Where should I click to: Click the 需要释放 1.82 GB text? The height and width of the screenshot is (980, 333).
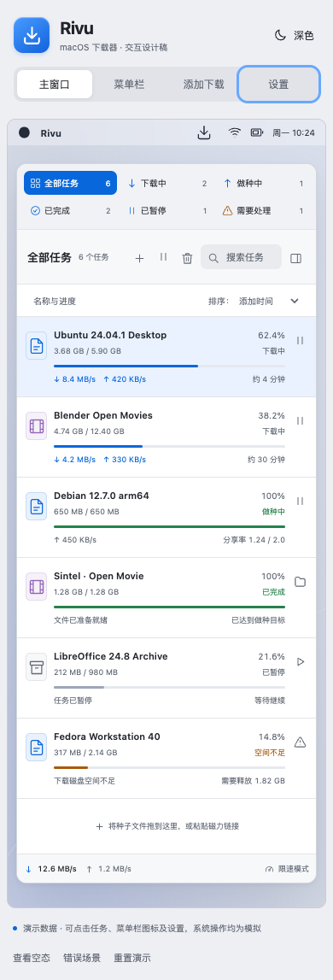point(253,781)
